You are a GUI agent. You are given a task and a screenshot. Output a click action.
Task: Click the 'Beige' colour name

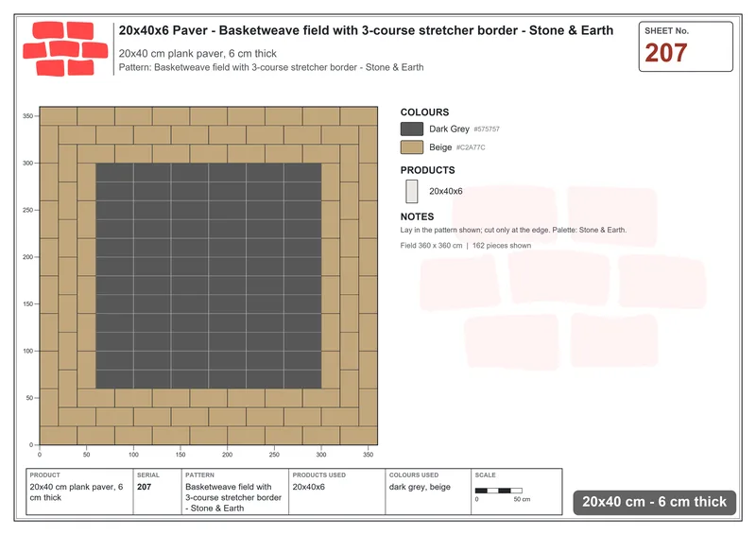point(440,147)
